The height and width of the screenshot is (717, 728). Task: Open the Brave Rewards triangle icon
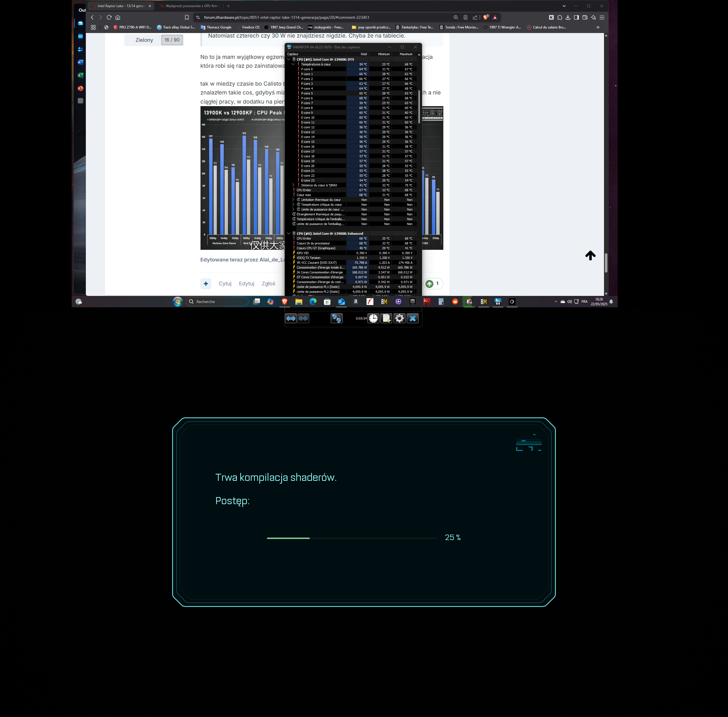(495, 17)
